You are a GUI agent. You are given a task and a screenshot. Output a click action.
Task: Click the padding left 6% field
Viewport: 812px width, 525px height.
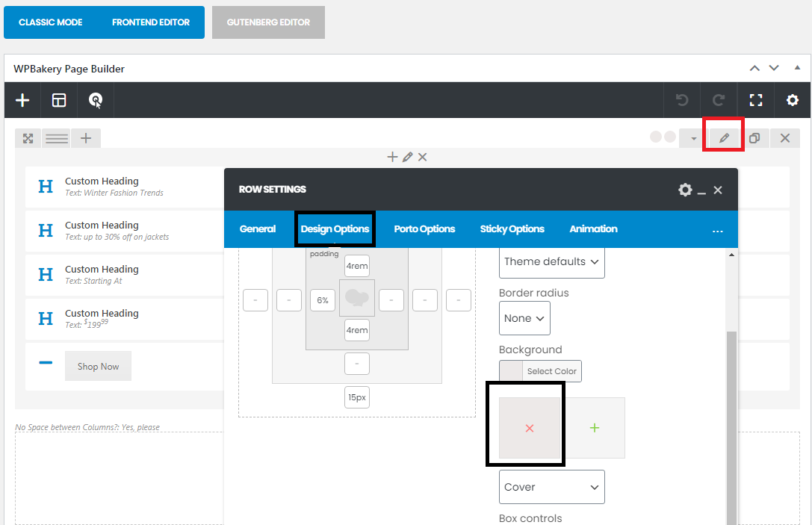tap(323, 300)
